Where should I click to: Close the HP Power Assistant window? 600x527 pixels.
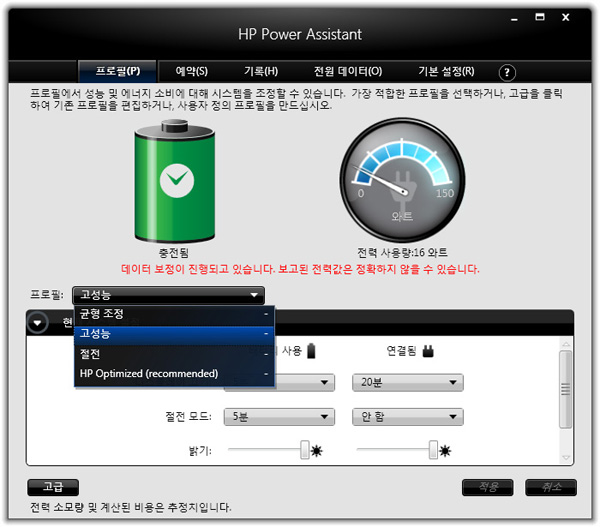pyautogui.click(x=566, y=17)
